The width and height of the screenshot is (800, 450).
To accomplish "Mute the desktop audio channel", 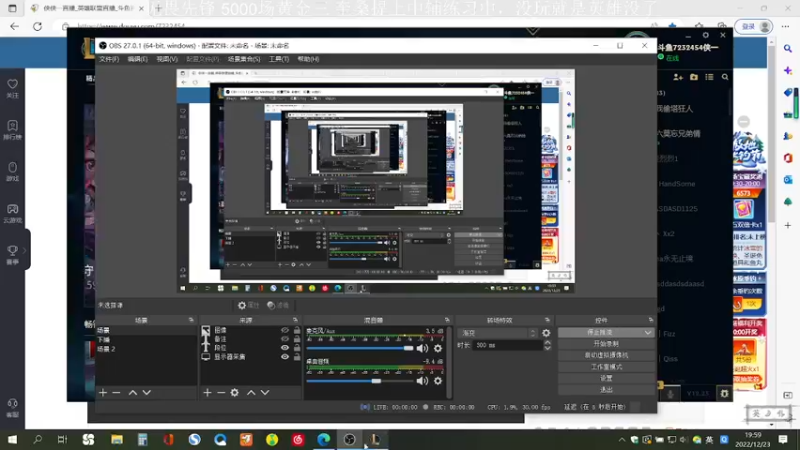I will point(422,381).
